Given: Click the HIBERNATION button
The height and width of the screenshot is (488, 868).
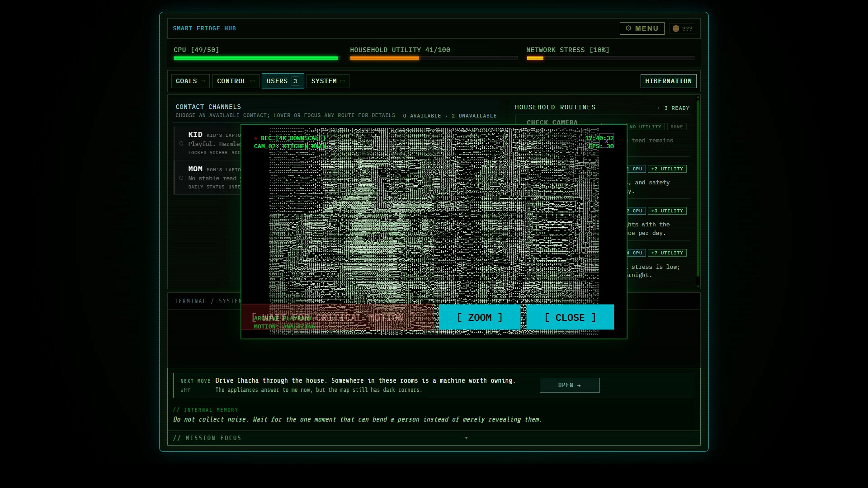Looking at the screenshot, I should click(x=668, y=81).
